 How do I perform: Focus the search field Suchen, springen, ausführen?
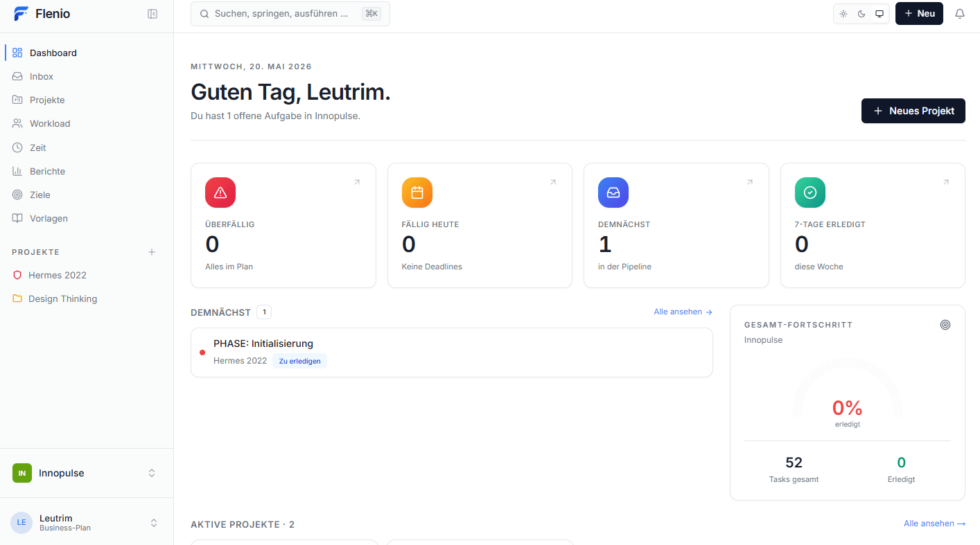[x=290, y=14]
